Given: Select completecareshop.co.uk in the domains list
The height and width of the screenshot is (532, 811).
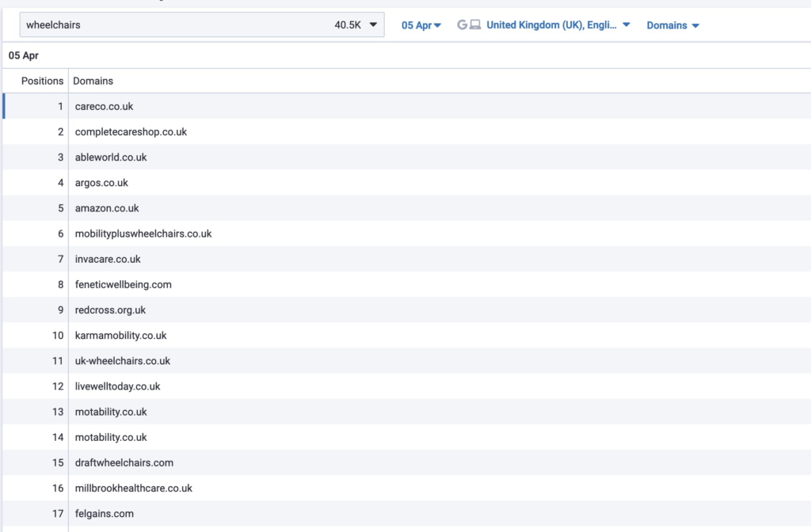Looking at the screenshot, I should (x=131, y=132).
